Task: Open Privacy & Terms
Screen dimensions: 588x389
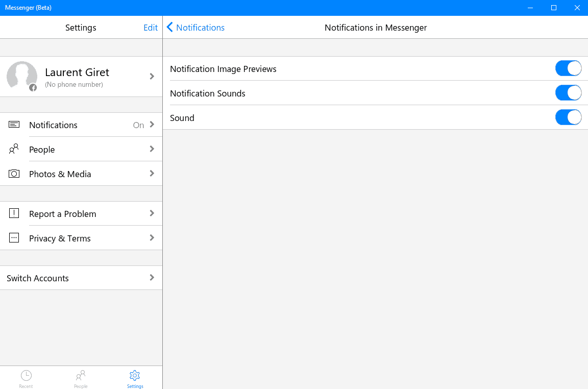Action: tap(81, 238)
